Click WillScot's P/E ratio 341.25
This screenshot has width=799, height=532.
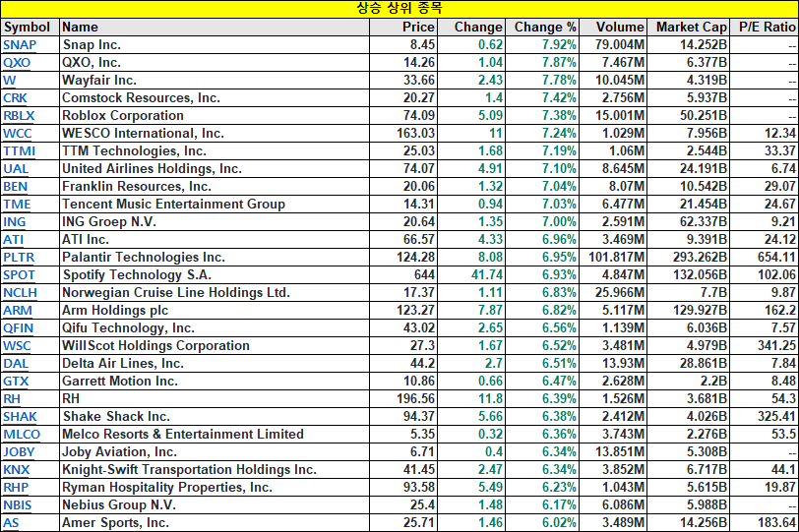coord(765,346)
